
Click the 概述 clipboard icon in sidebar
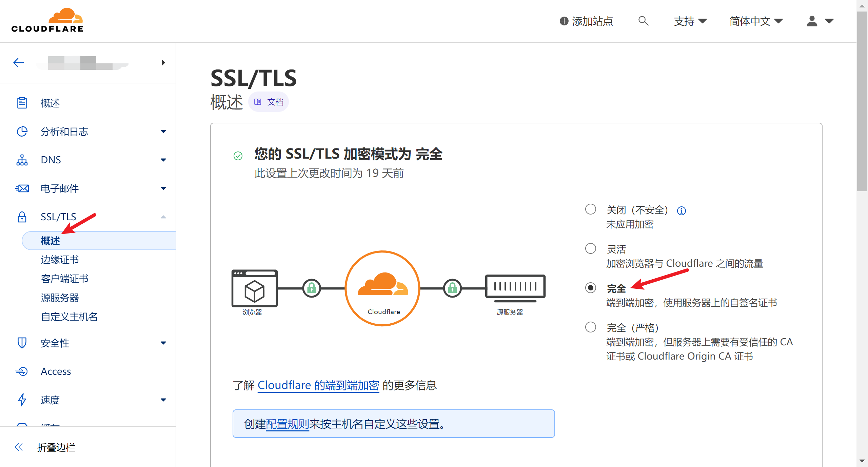[22, 103]
